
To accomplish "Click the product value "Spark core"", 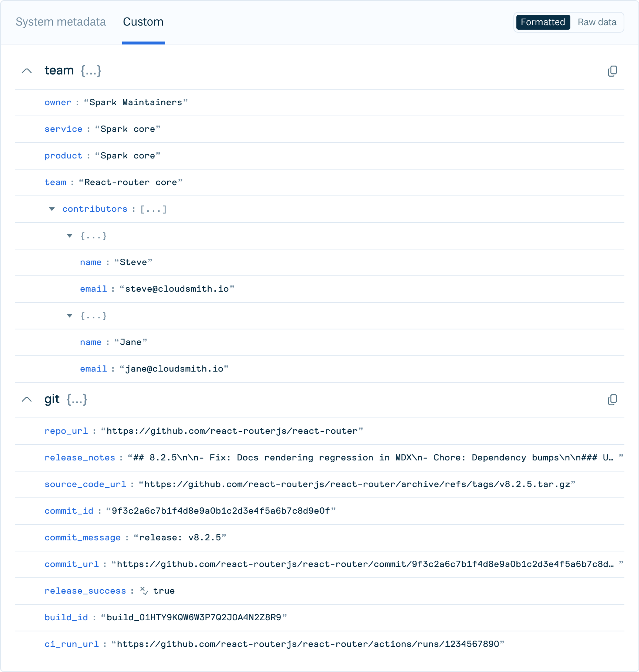I will 128,155.
